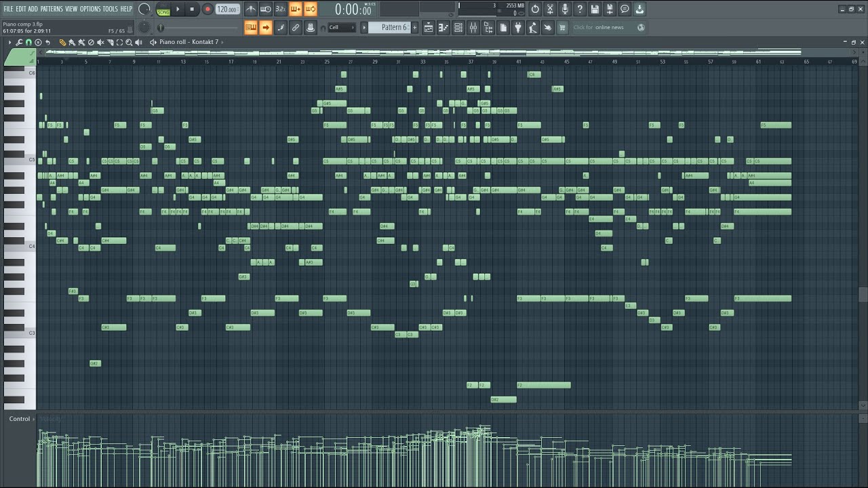Open the tempo tapper figure icon

point(533,28)
